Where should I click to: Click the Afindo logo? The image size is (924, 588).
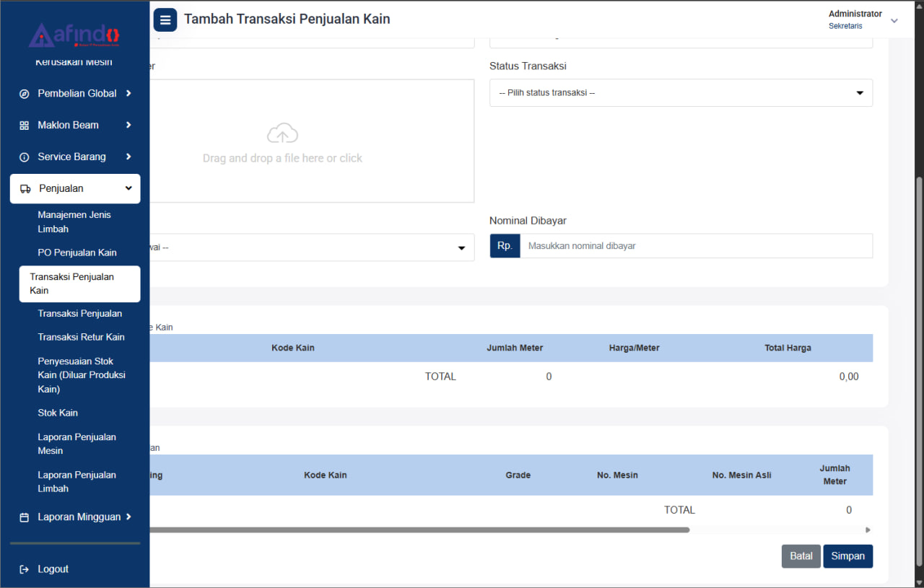coord(74,35)
